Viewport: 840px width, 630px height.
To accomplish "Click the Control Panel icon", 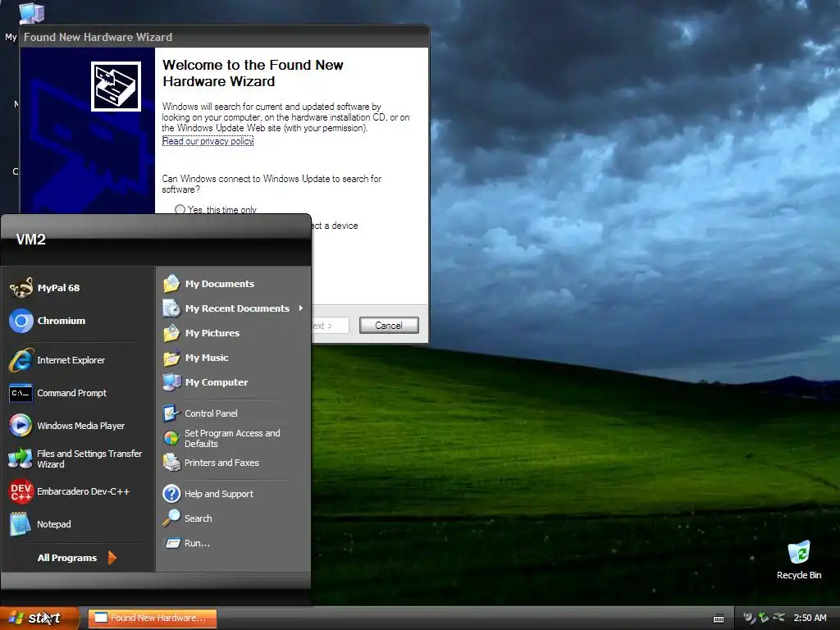I will pos(171,413).
